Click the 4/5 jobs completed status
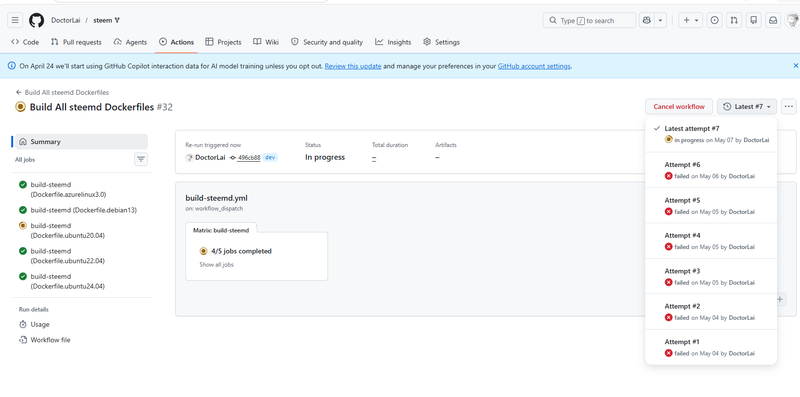This screenshot has height=397, width=800. [241, 251]
